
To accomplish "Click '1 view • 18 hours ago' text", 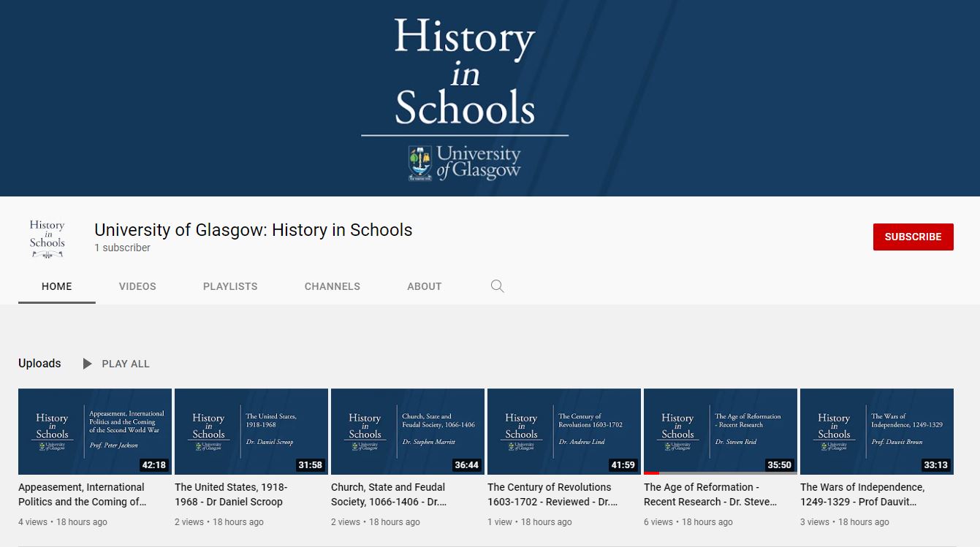I will point(530,522).
